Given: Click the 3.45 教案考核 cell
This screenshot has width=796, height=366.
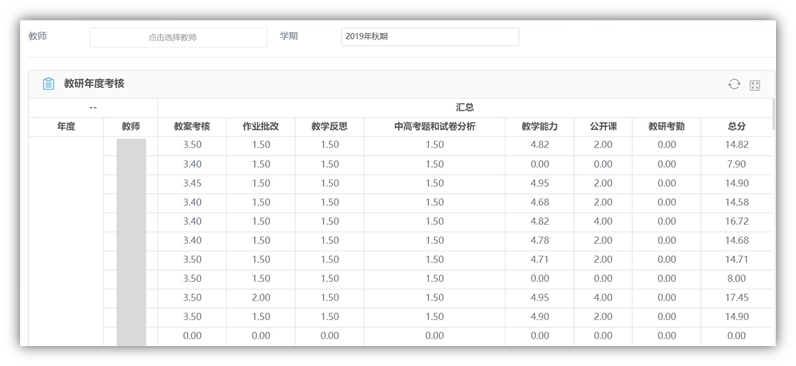Looking at the screenshot, I should pyautogui.click(x=192, y=183).
